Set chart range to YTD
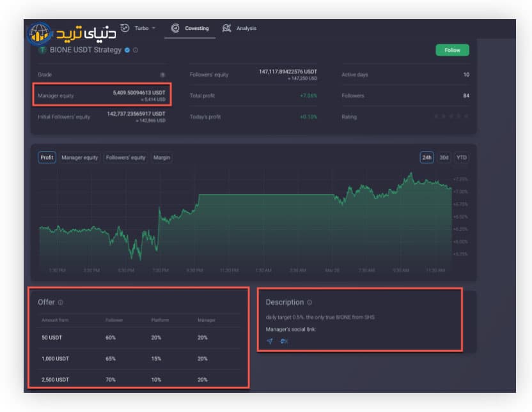 [462, 158]
